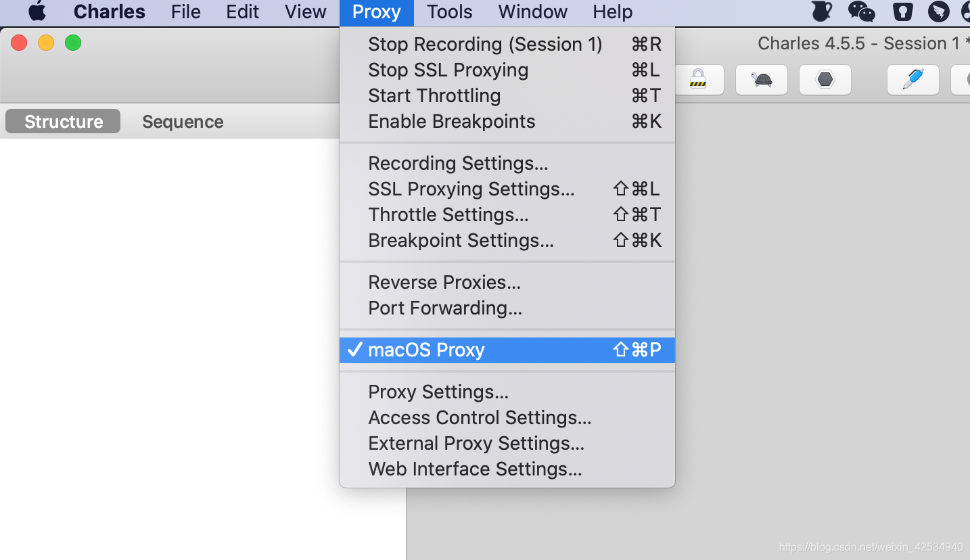Switch to the Sequence view

click(x=183, y=122)
